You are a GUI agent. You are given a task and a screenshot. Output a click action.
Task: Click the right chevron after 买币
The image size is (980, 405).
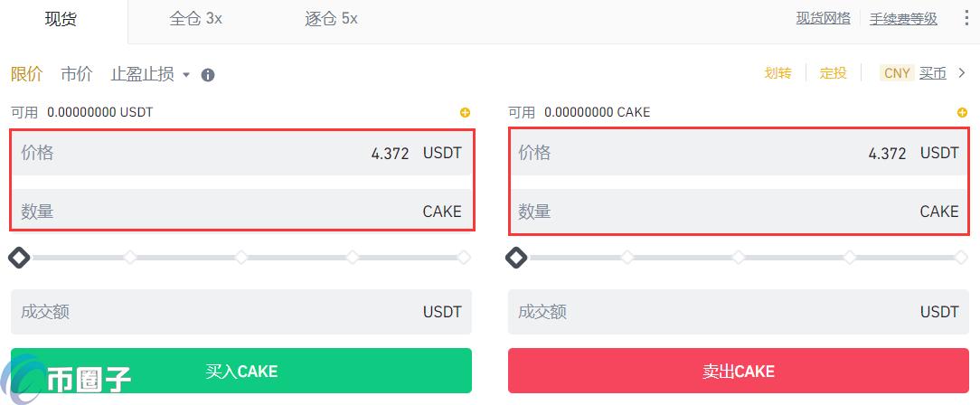point(961,74)
